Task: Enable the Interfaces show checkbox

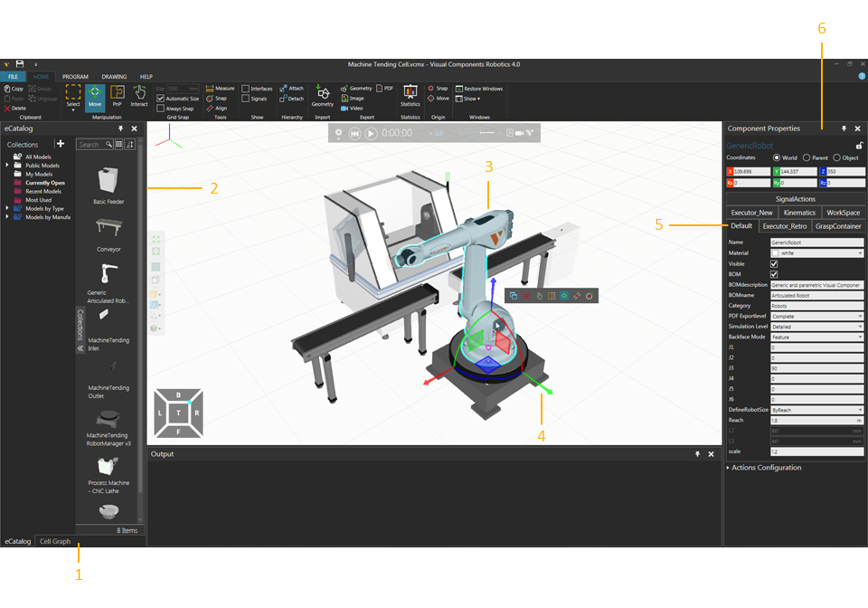Action: [246, 89]
